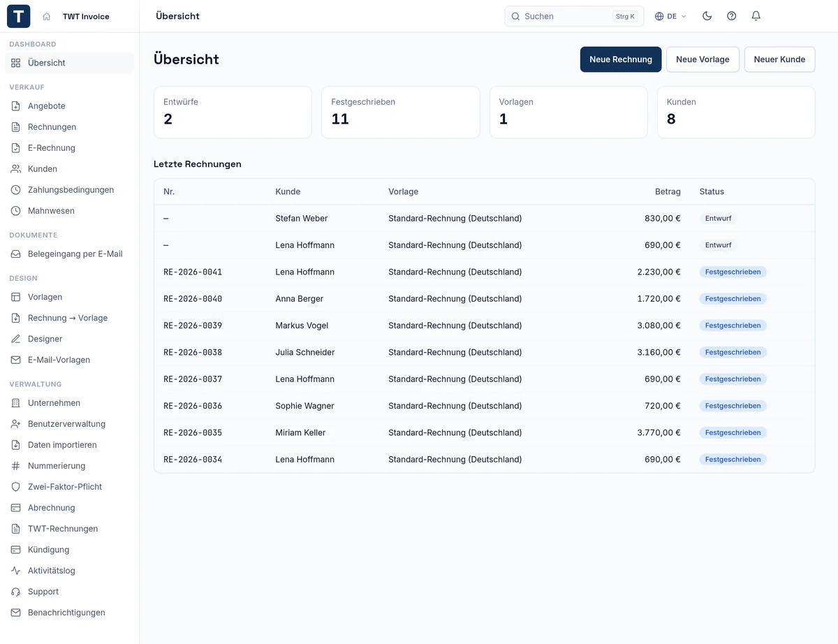Click invoice number RE-2026-0038
This screenshot has width=838, height=644.
[193, 352]
